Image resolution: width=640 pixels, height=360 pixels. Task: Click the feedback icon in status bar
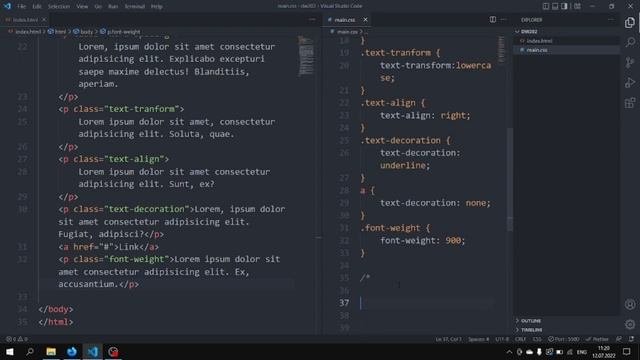point(619,339)
